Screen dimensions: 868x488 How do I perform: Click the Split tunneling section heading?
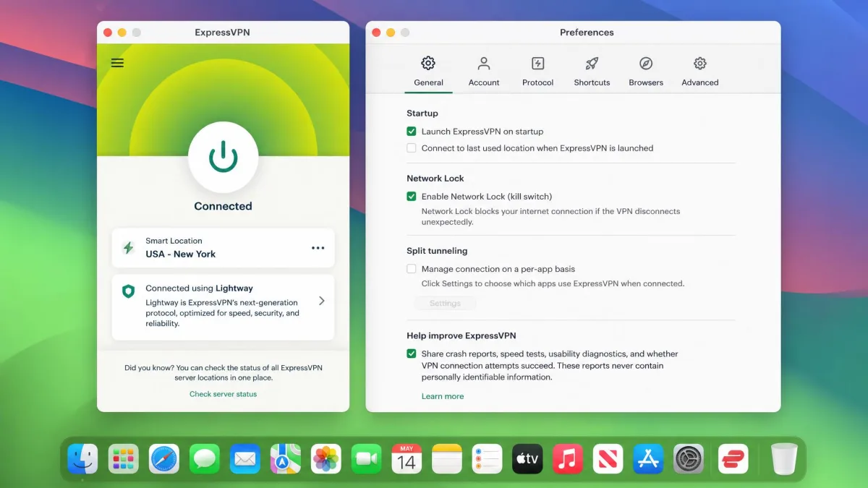pos(437,251)
